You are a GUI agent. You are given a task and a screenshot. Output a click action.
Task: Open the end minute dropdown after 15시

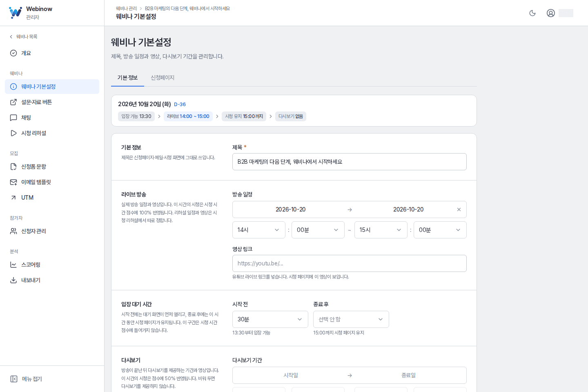(x=440, y=230)
